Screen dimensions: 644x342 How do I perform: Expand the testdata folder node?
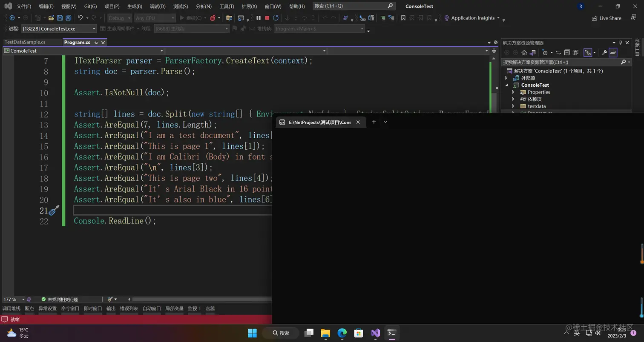513,106
